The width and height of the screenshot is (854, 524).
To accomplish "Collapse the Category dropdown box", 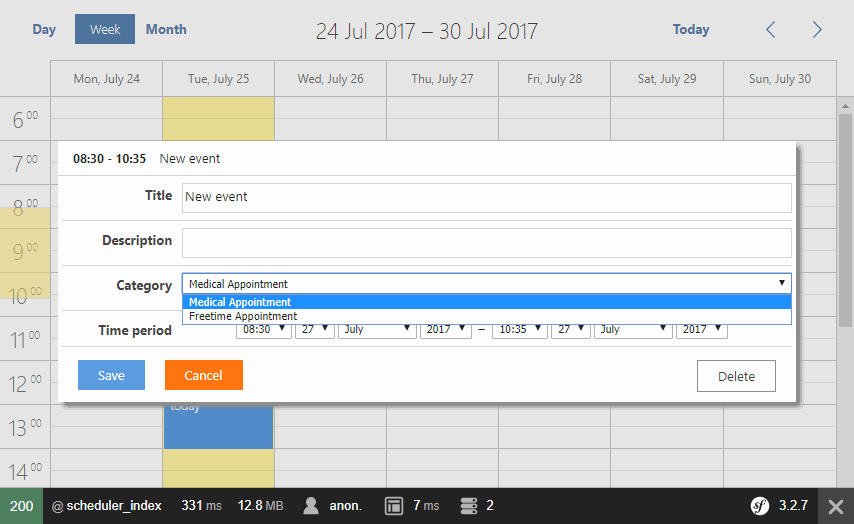I will [486, 284].
